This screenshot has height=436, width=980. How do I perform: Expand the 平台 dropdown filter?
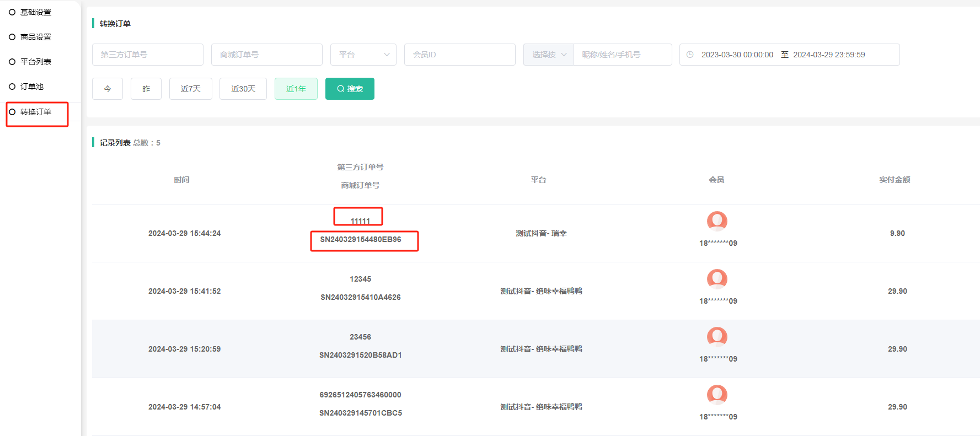click(363, 55)
